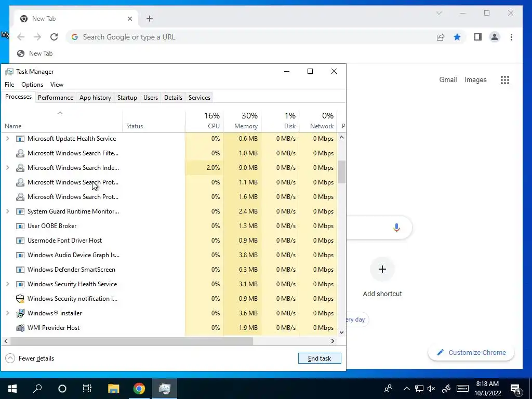Switch to the Services tab
This screenshot has height=399, width=532.
199,98
